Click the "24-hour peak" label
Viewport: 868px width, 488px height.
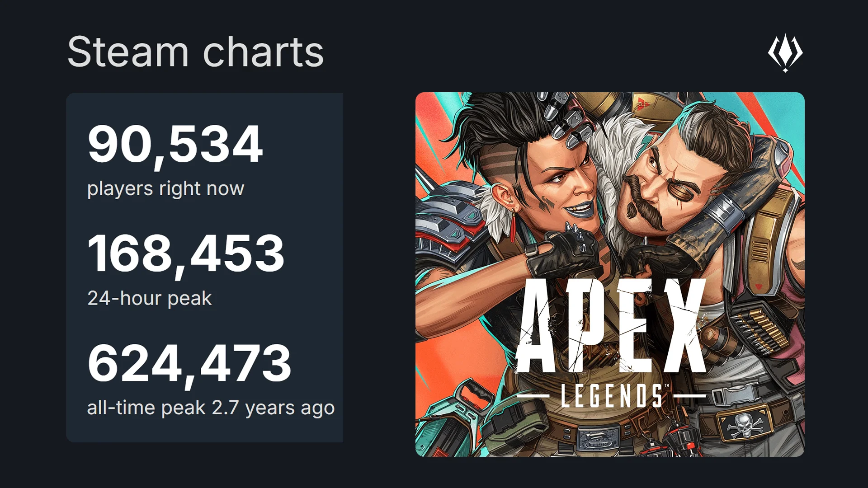pos(149,298)
